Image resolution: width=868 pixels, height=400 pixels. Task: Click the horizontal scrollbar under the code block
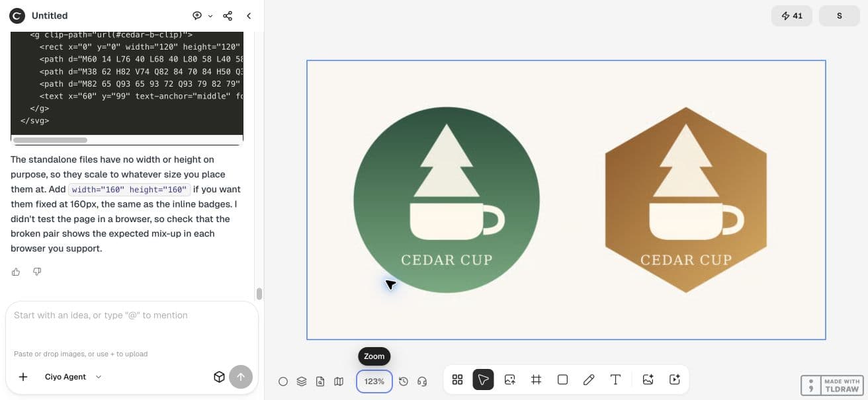point(50,140)
